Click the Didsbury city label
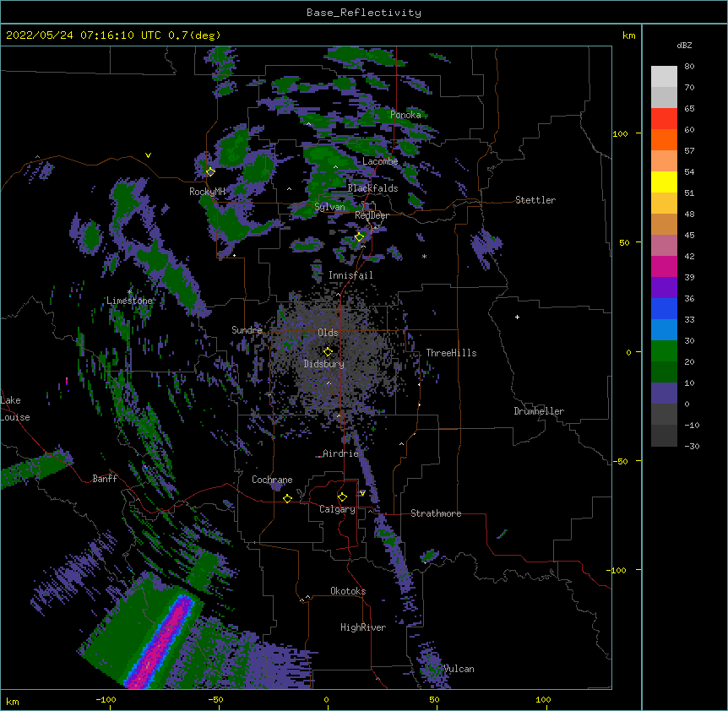 (x=323, y=364)
